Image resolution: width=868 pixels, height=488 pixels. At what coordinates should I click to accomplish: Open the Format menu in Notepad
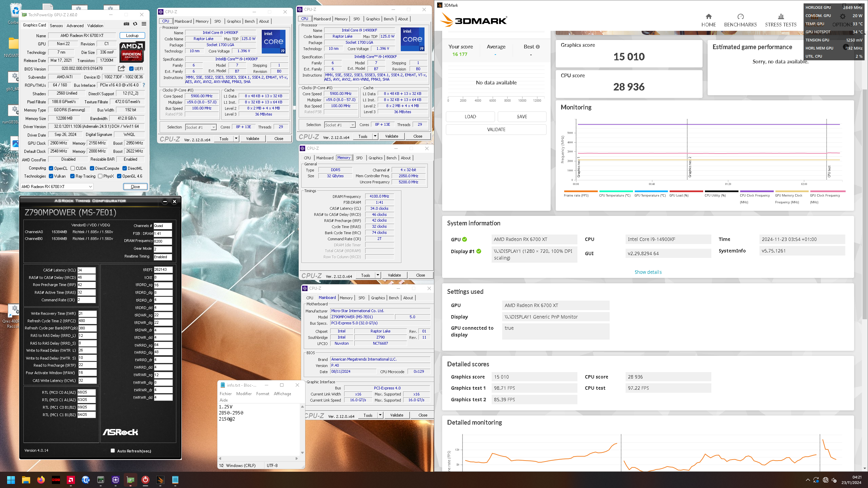click(262, 394)
